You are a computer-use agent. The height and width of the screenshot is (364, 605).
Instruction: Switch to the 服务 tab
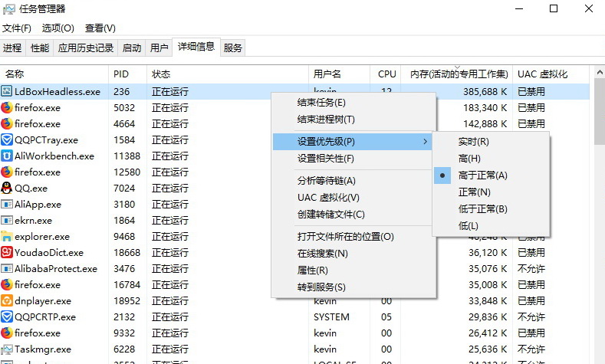point(232,48)
